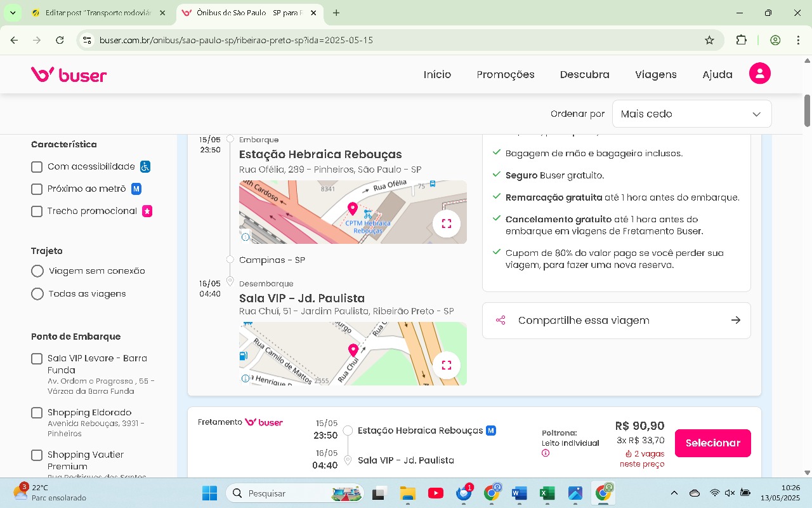This screenshot has height=508, width=812.
Task: Check Shopping Eldorado boarding point
Action: click(x=37, y=413)
